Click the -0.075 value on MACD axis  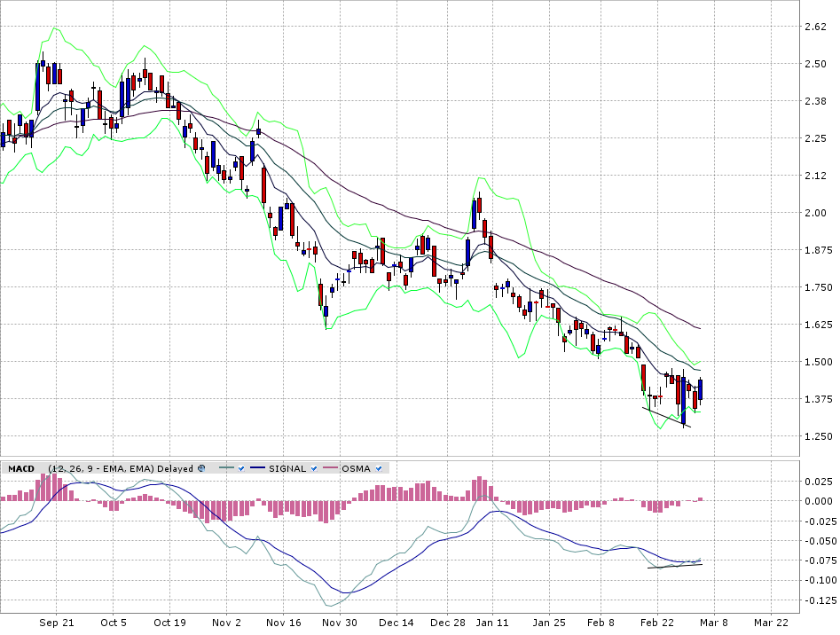pyautogui.click(x=813, y=561)
